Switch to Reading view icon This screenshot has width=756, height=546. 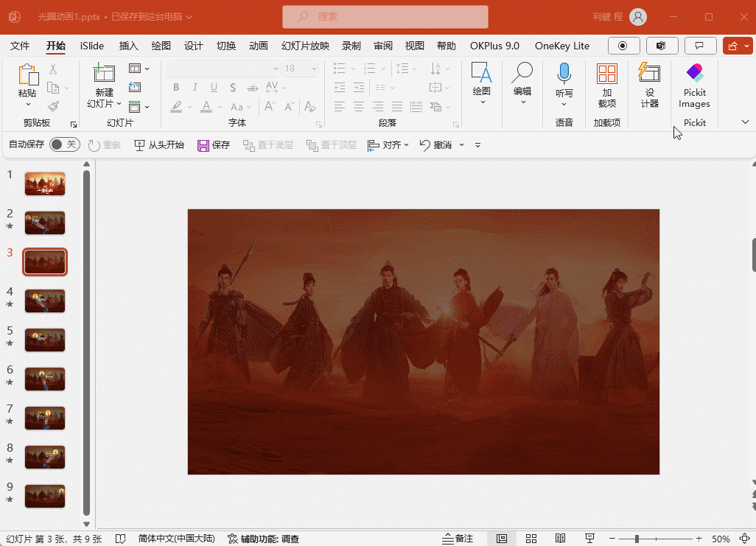click(x=560, y=539)
